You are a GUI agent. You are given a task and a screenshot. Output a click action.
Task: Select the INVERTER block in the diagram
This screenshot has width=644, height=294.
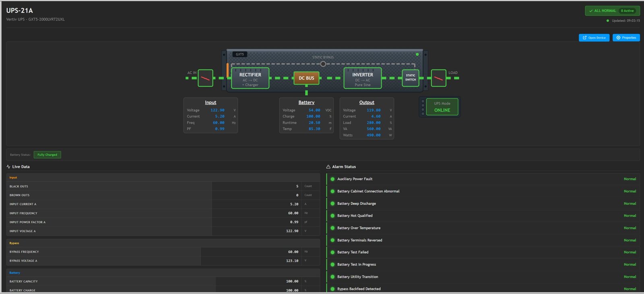click(363, 78)
